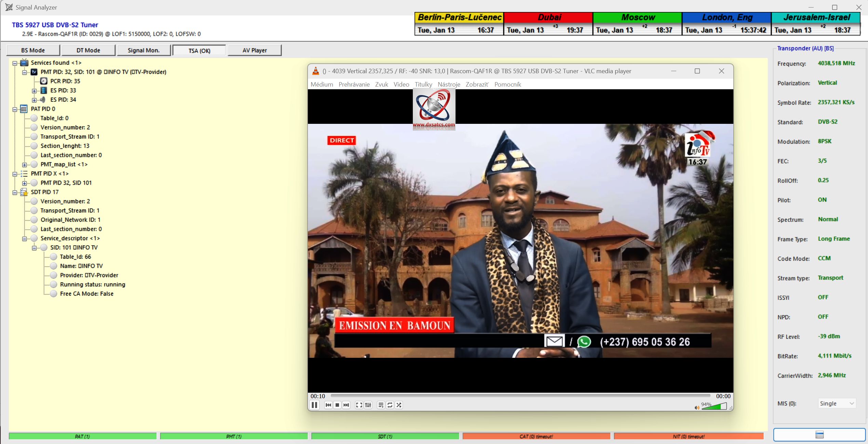Open the AV Player tab button
The height and width of the screenshot is (444, 868).
(255, 50)
